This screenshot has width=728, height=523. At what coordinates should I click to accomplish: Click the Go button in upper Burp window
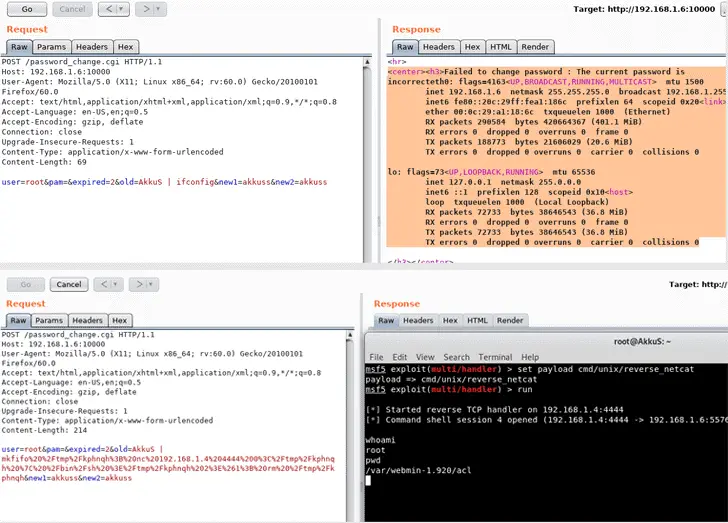pyautogui.click(x=27, y=9)
